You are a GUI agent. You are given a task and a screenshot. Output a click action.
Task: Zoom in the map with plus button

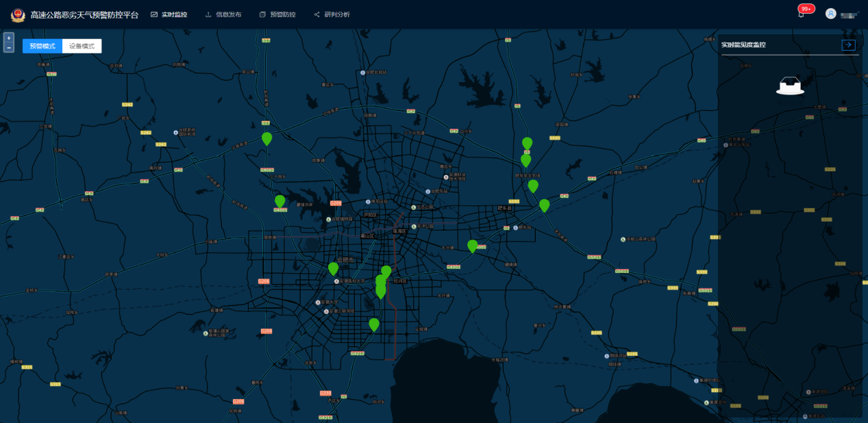[x=8, y=38]
